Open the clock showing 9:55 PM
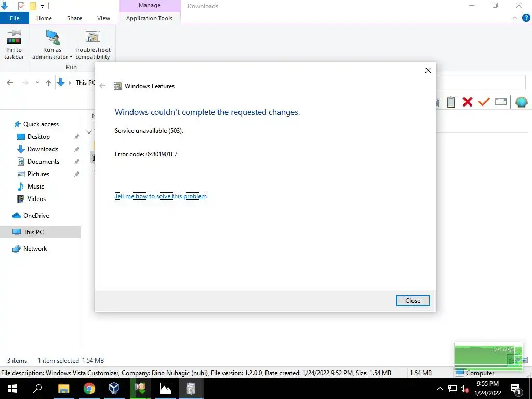Screen dimensions: 532x399 point(487,389)
